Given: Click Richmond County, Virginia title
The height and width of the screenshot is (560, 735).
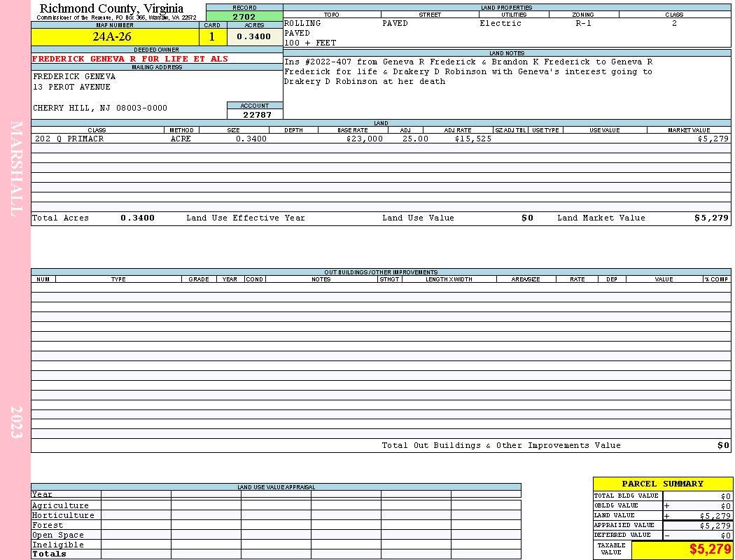Looking at the screenshot, I should [x=111, y=8].
